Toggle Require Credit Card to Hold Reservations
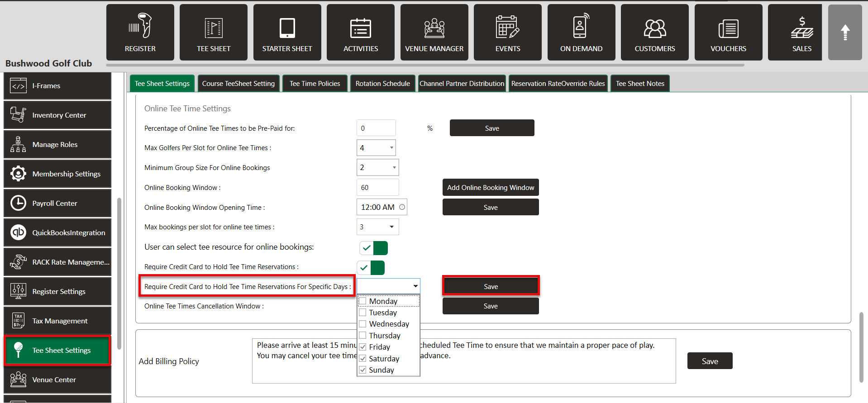 371,267
